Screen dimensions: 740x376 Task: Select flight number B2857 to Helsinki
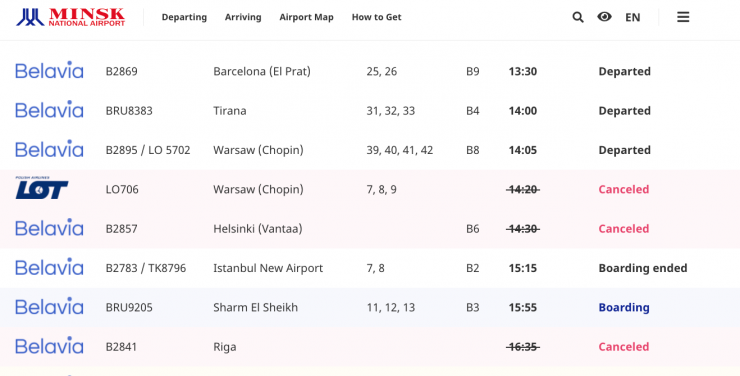click(121, 229)
